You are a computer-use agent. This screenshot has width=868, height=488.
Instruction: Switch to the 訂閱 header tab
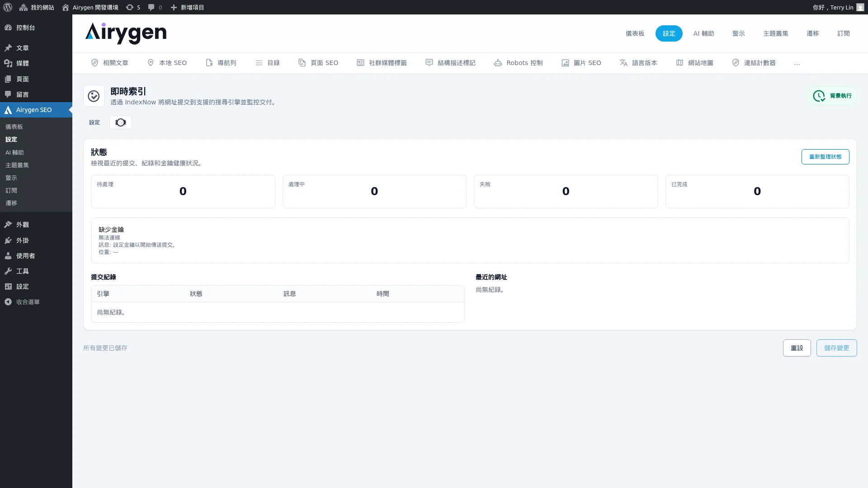(843, 33)
